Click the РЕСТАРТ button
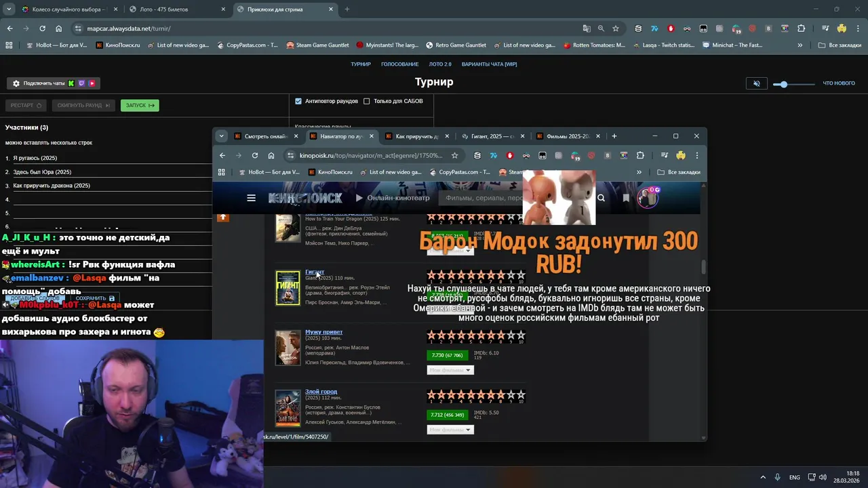Viewport: 868px width, 488px height. (26, 105)
